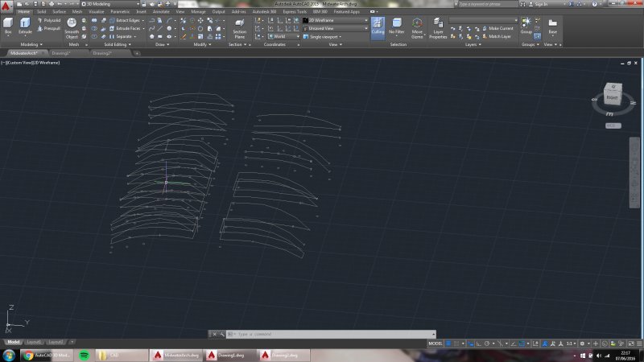Click the Extrude tool
644x362 pixels.
pos(26,27)
